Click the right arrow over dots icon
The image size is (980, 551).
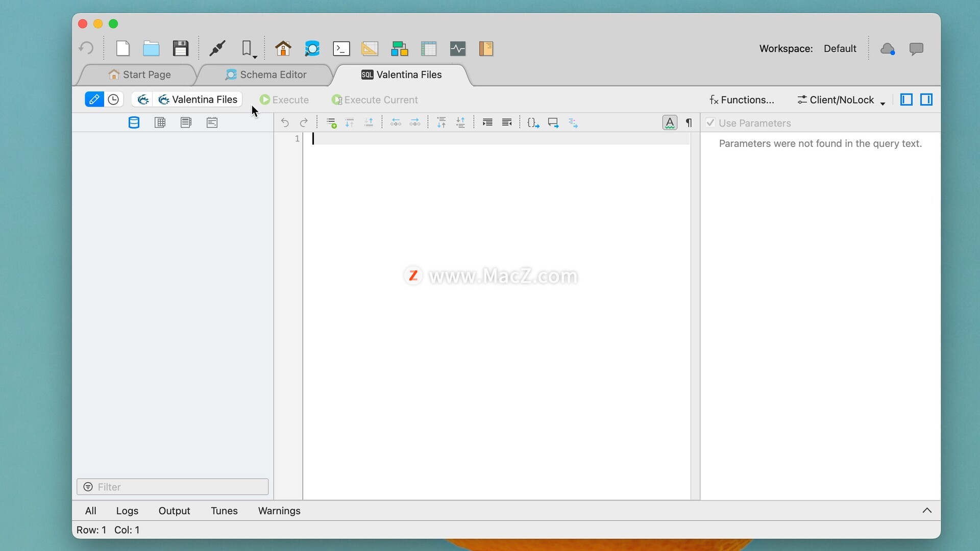click(x=415, y=122)
